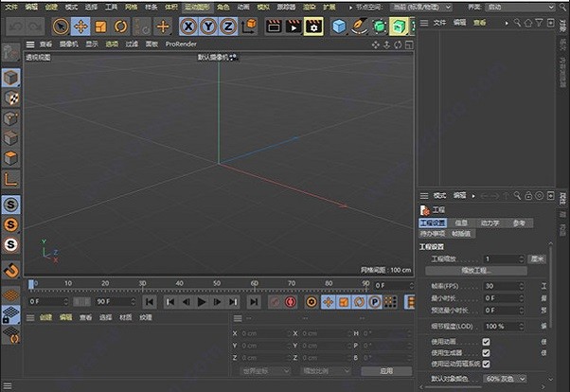Select the Live Selection arrow tool
570x392 pixels.
coord(61,27)
